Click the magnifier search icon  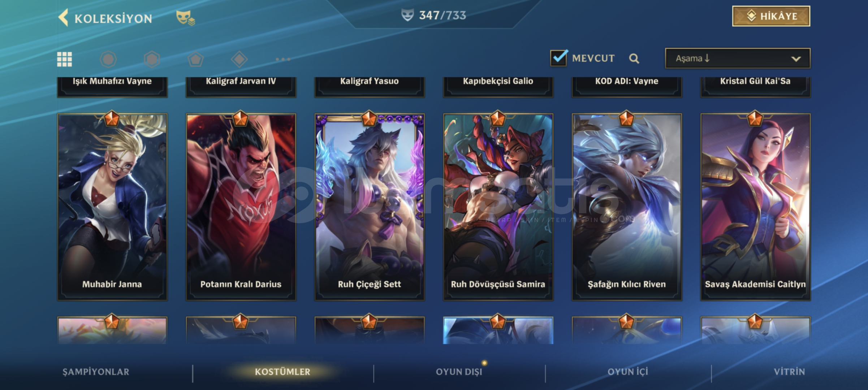(x=634, y=58)
